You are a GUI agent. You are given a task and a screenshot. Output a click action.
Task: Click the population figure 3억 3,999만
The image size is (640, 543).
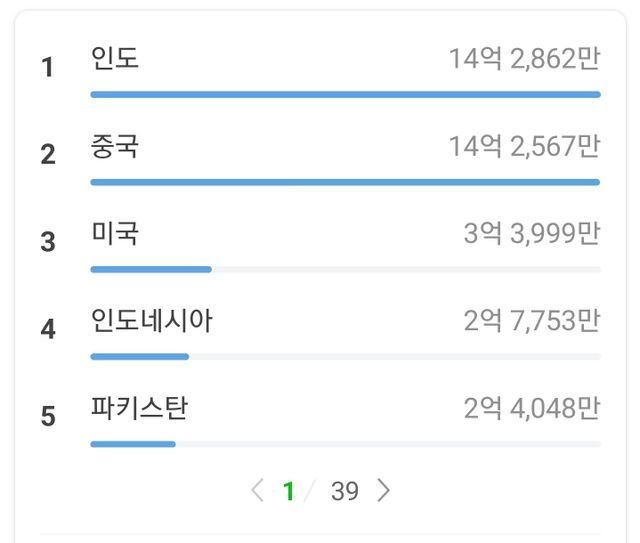[531, 234]
